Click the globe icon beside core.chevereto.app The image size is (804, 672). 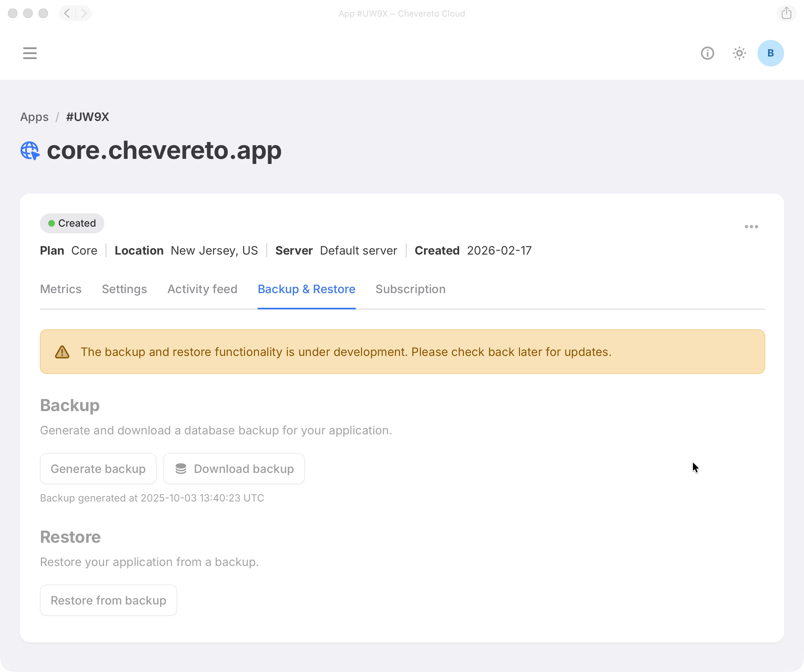(x=30, y=151)
